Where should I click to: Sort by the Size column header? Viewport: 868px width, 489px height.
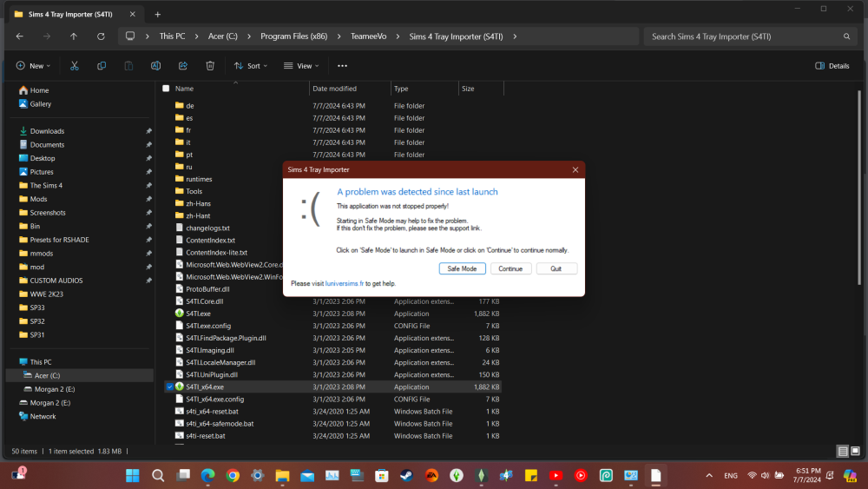(468, 89)
